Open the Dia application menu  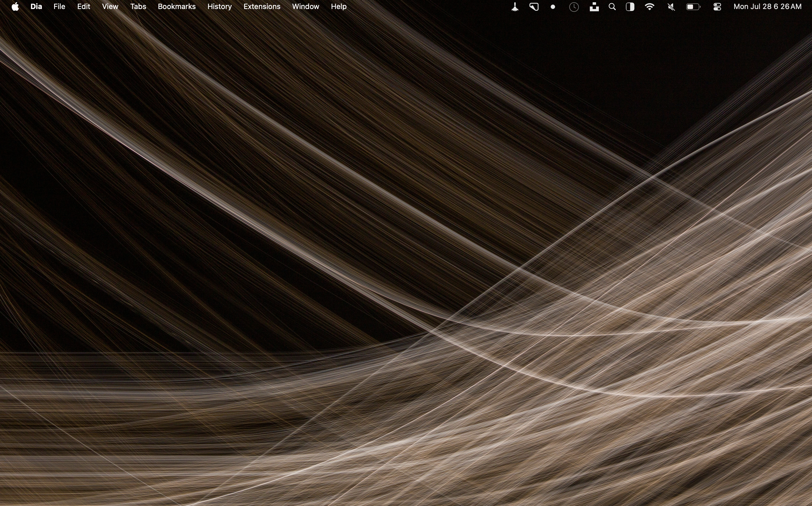pyautogui.click(x=36, y=6)
